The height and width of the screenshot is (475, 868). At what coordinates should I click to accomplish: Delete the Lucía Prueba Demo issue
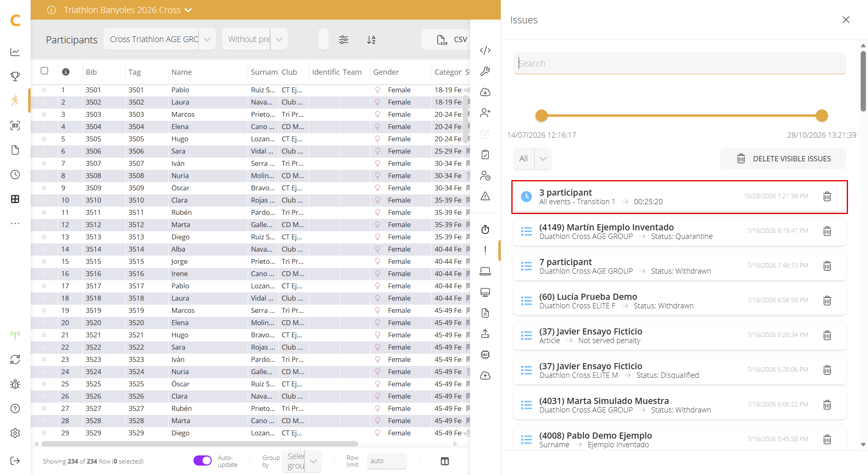[x=827, y=301]
